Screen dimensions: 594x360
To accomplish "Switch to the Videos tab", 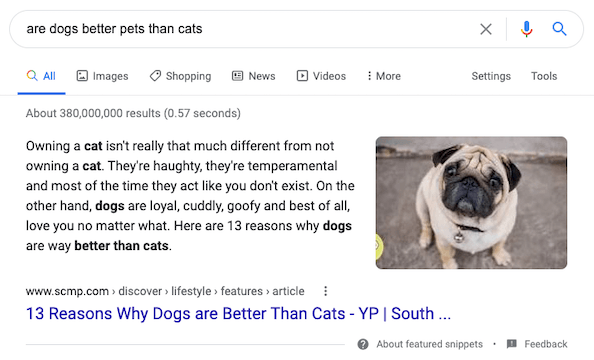I will coord(321,76).
